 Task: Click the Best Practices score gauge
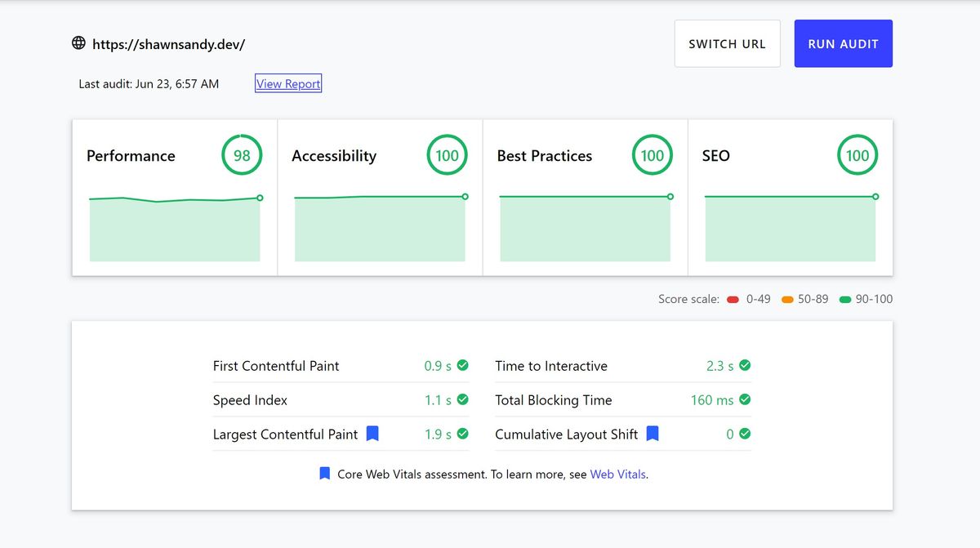(653, 155)
